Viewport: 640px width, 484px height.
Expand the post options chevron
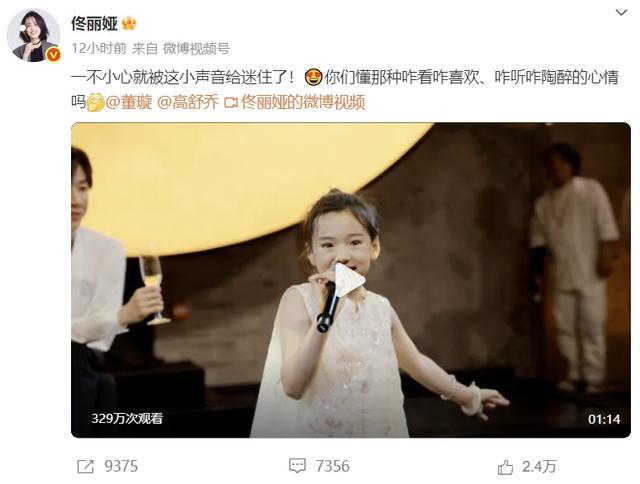point(621,13)
